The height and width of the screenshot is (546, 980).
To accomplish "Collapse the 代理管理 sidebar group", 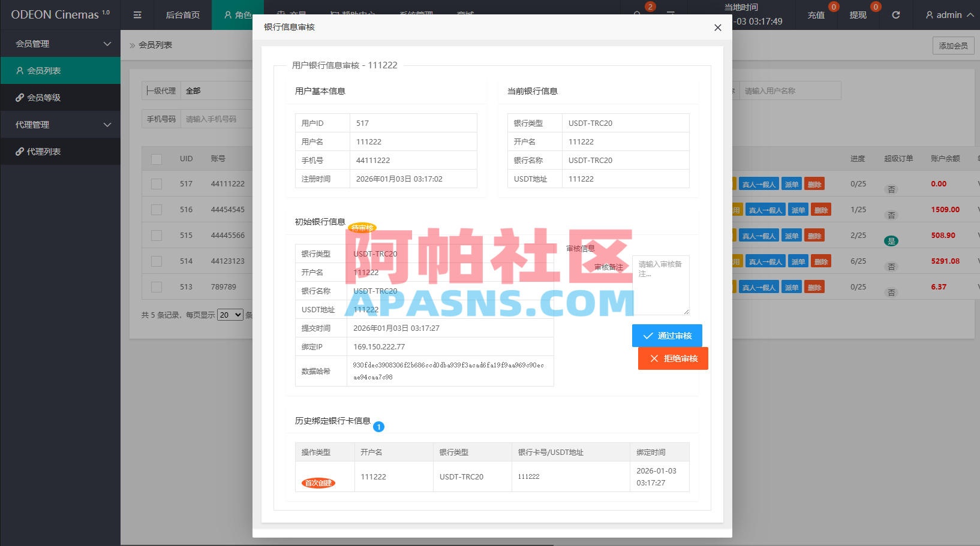I will [x=60, y=125].
